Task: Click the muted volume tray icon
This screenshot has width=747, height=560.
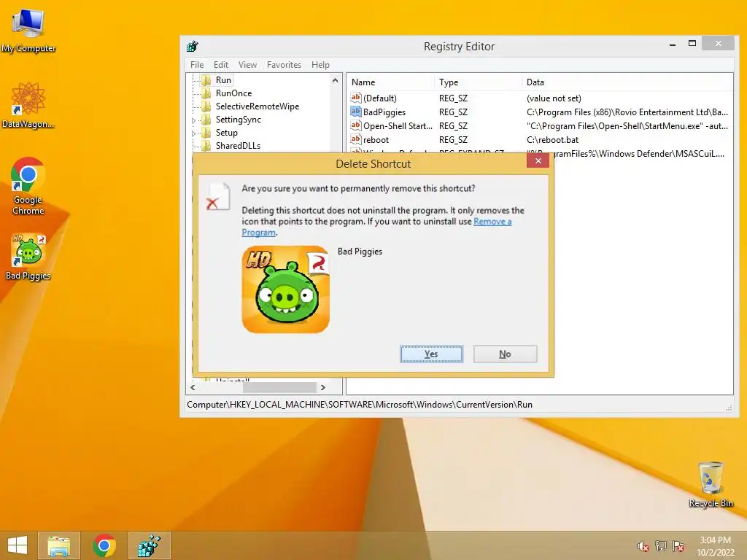Action: coord(643,546)
